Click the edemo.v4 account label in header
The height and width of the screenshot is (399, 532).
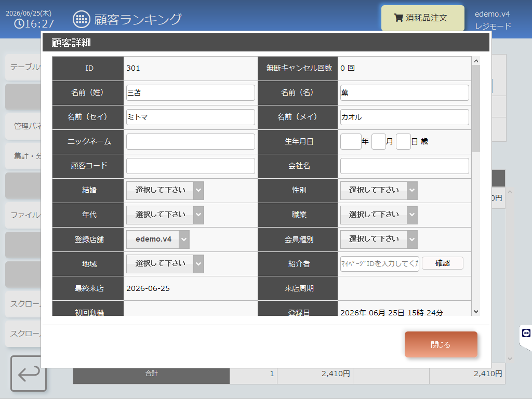[493, 14]
